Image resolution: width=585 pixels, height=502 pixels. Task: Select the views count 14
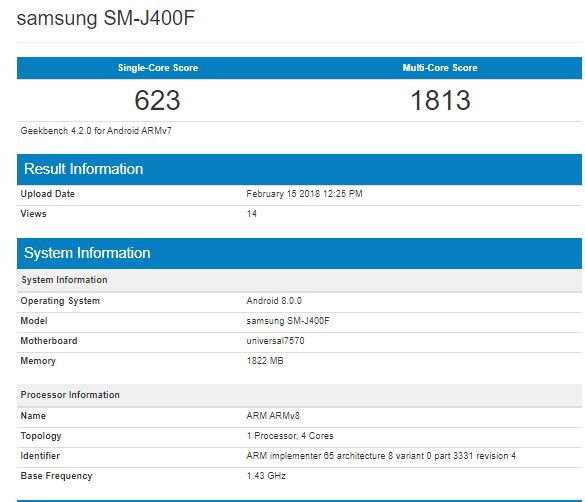point(251,214)
